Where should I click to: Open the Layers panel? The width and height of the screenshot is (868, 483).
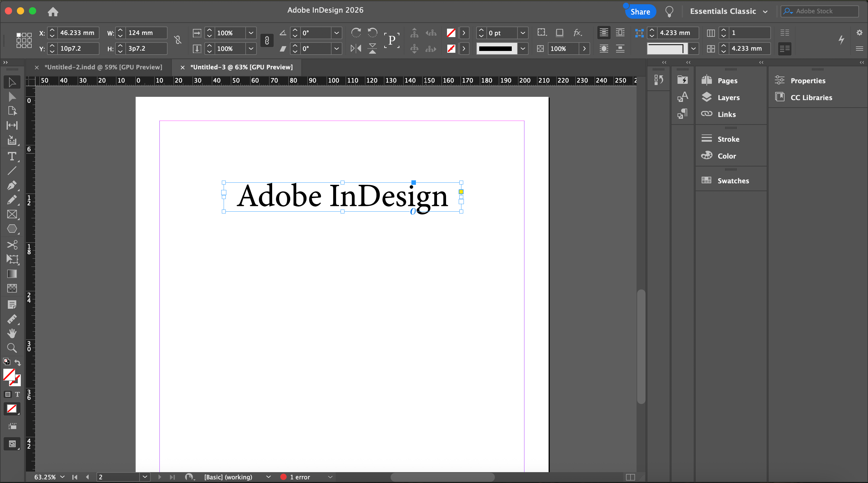point(728,97)
